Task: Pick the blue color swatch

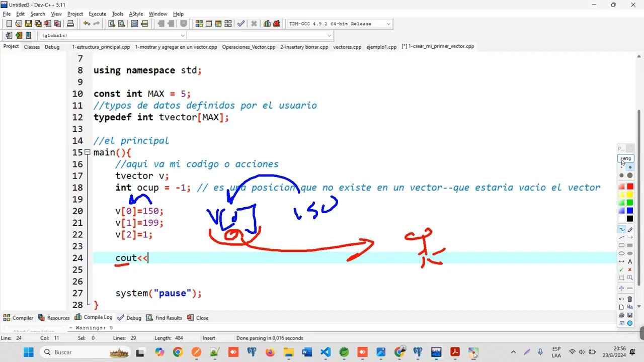Action: point(630,211)
